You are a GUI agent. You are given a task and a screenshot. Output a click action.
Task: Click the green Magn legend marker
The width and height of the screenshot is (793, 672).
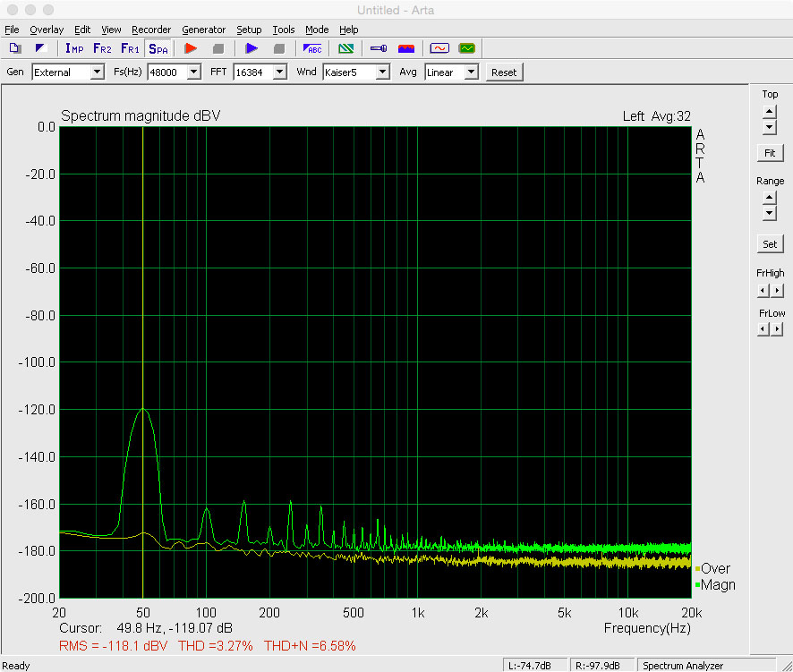(x=698, y=585)
